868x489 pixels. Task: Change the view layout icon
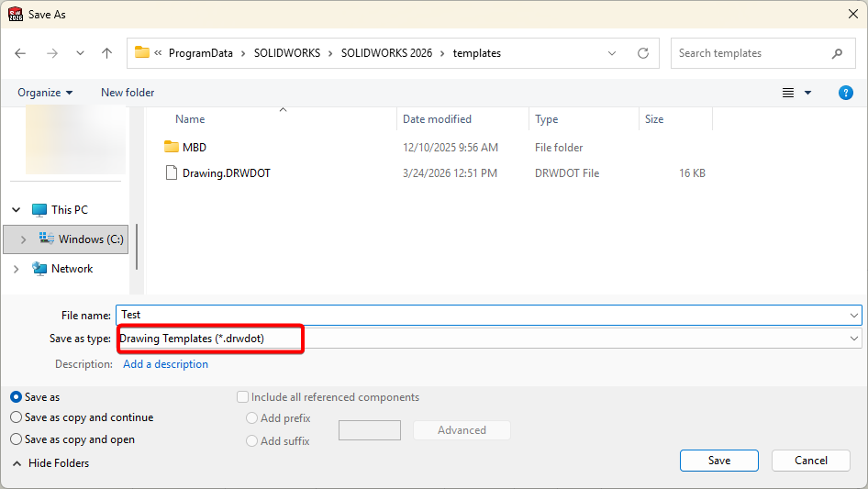coord(788,93)
